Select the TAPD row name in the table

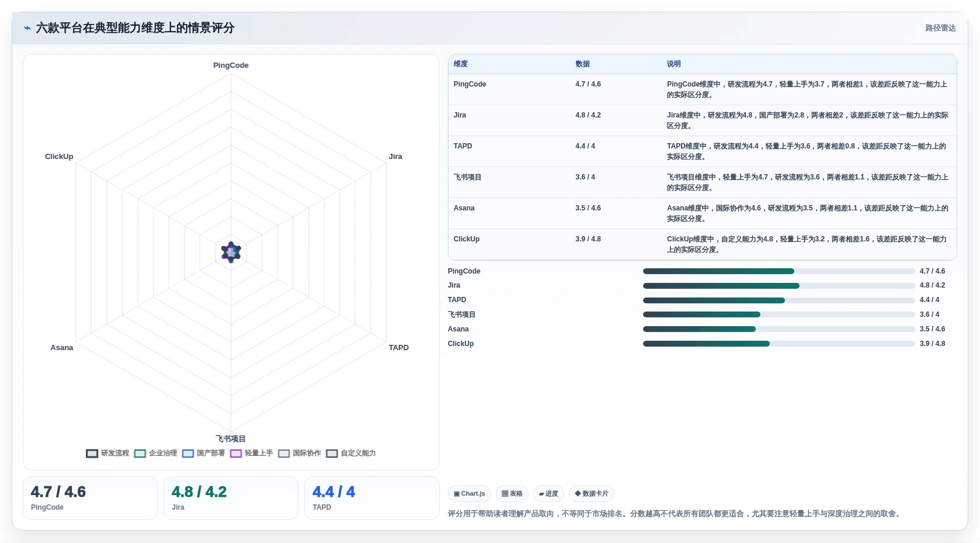click(x=463, y=146)
